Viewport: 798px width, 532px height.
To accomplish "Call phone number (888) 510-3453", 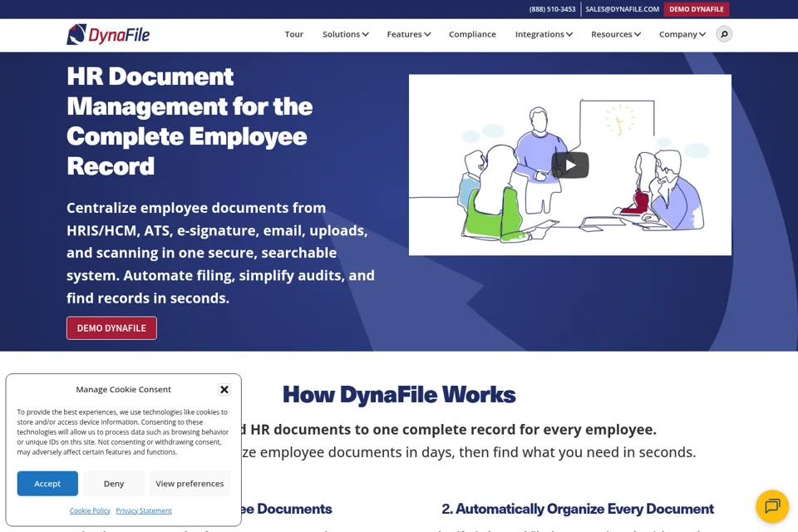I will 552,9.
